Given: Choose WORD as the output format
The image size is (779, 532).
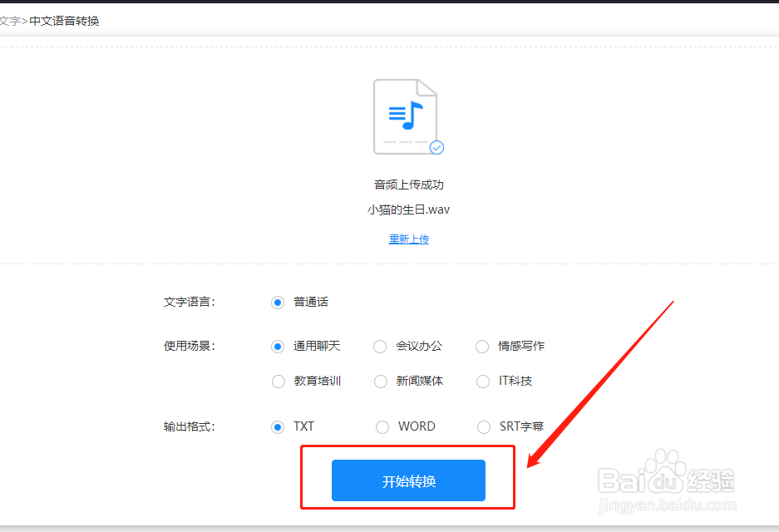Looking at the screenshot, I should tap(382, 426).
